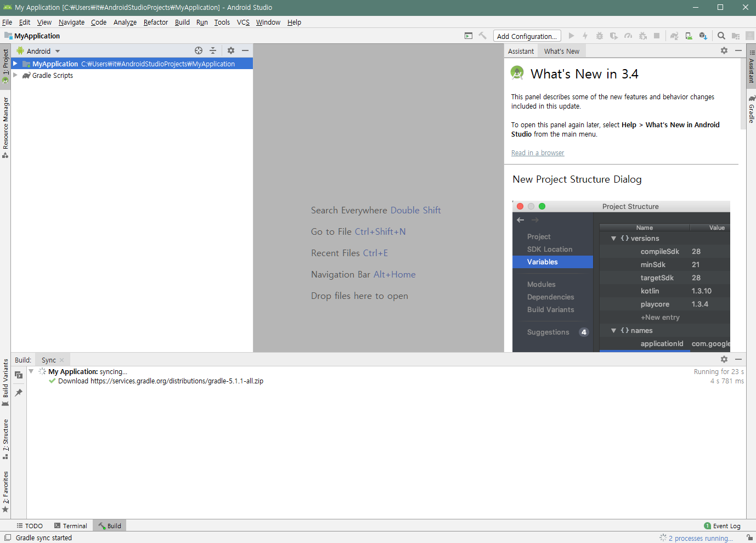This screenshot has width=756, height=543.
Task: Click the Build button in bottom bar
Action: click(x=110, y=525)
